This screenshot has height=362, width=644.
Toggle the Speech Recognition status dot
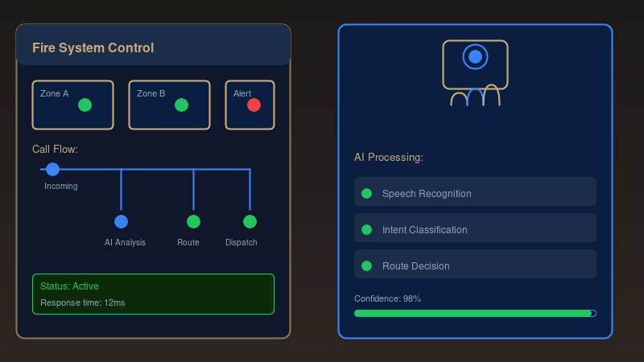[x=366, y=193]
